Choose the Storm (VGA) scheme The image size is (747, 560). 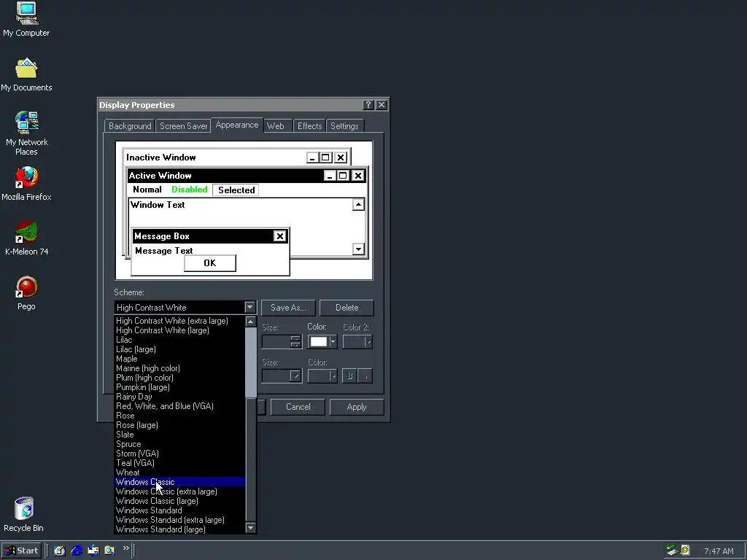click(179, 454)
